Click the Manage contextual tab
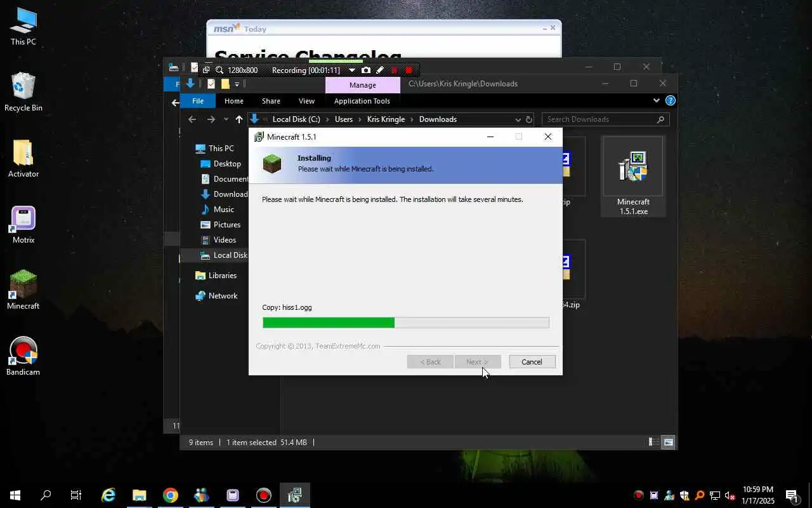Screen dimensions: 812x508 click(363, 85)
